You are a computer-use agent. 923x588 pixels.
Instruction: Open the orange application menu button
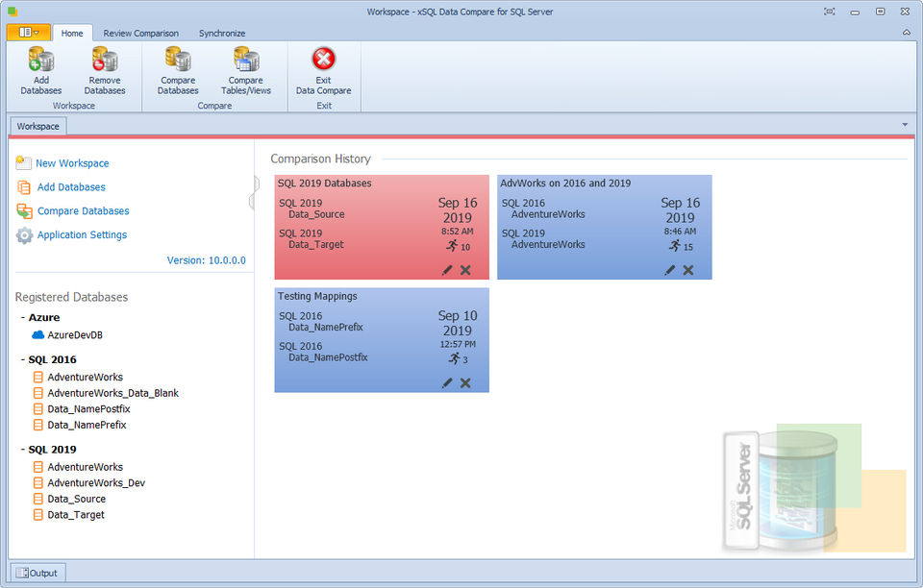click(28, 33)
